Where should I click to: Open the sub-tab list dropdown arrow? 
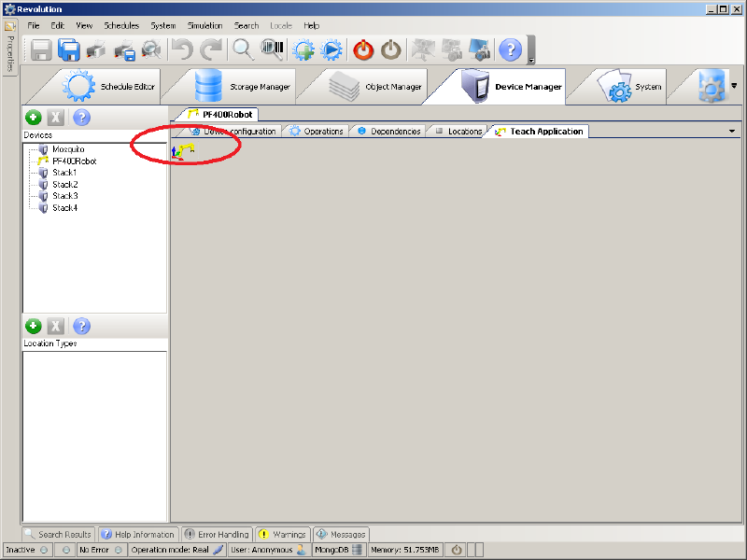pos(734,132)
